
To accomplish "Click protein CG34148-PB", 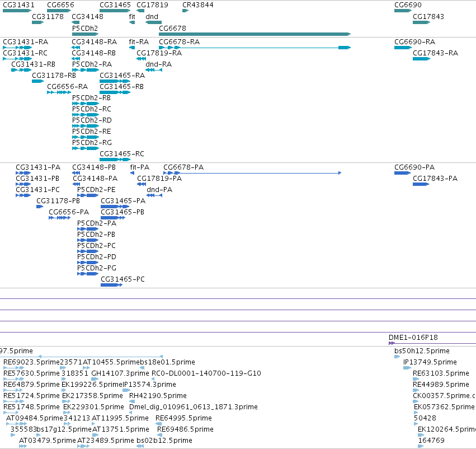I will tap(94, 167).
